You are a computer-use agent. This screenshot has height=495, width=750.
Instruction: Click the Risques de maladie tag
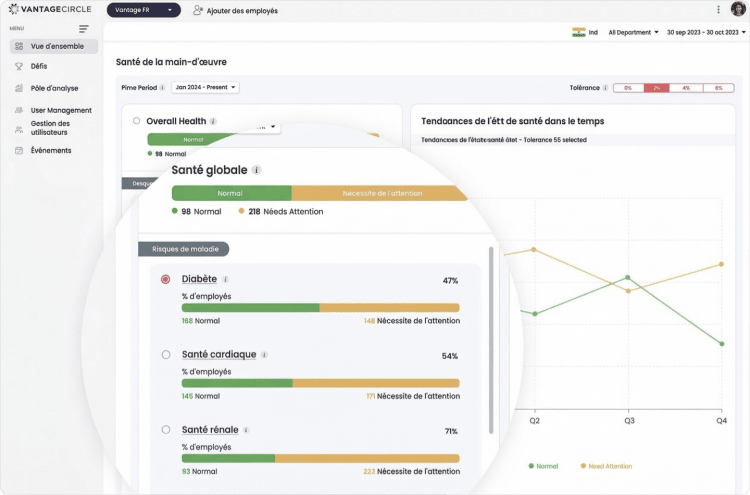(x=184, y=249)
